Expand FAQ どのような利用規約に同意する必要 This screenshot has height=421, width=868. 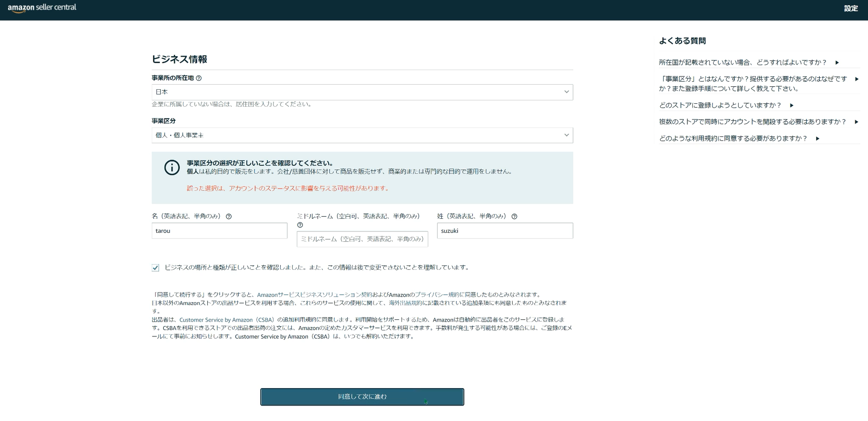[x=739, y=138]
